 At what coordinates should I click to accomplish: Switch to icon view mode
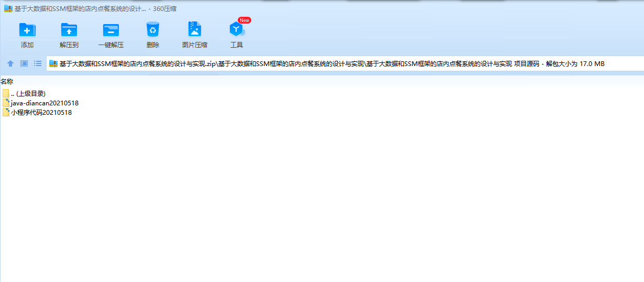click(24, 63)
